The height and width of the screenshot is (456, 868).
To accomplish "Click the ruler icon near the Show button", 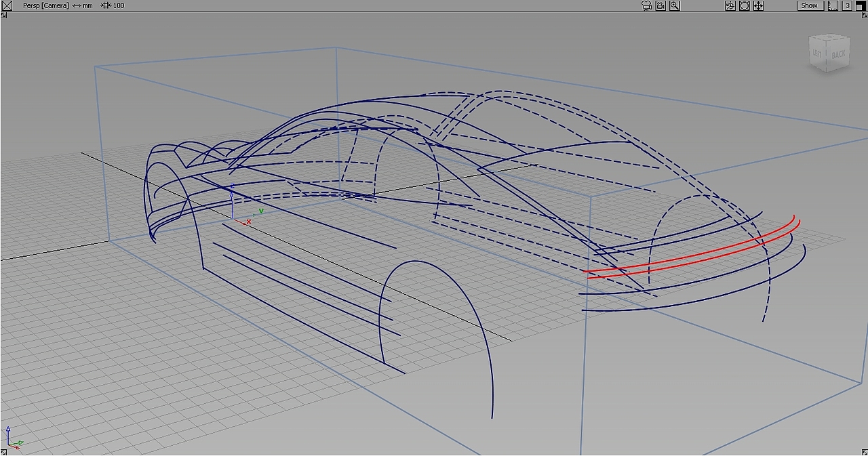I will point(833,5).
